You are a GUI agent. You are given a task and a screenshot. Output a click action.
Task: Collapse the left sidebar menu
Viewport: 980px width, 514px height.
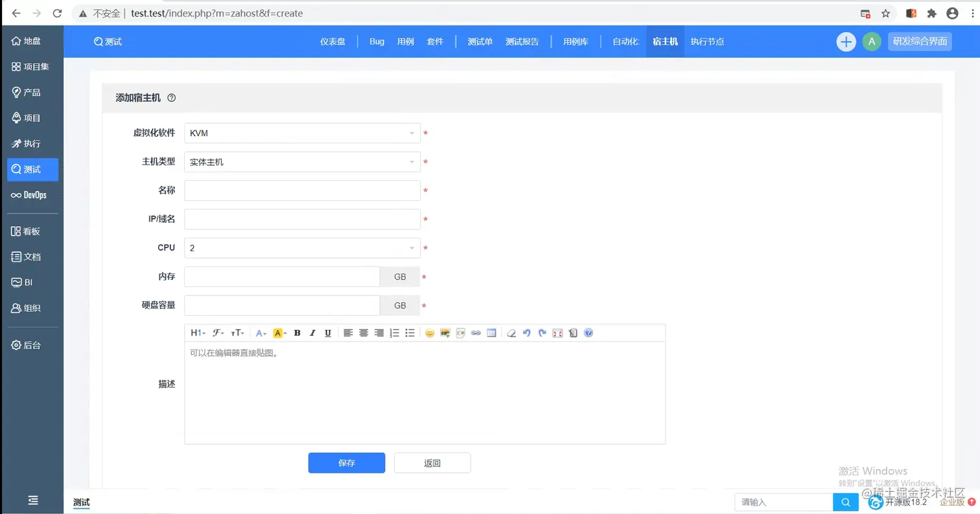[33, 500]
